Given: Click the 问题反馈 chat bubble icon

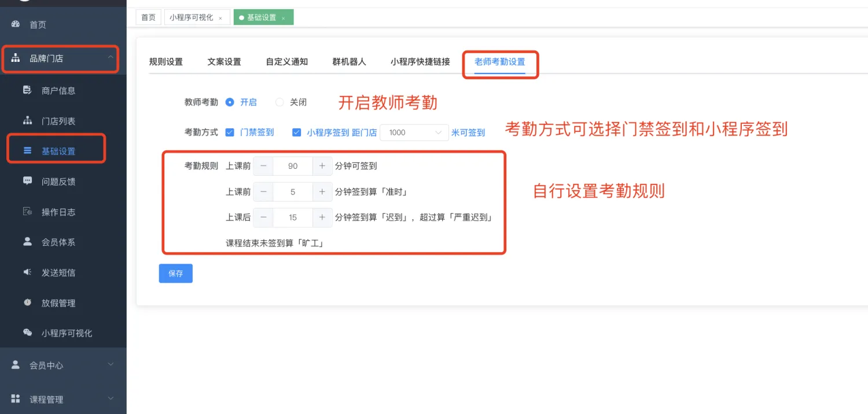Looking at the screenshot, I should tap(27, 181).
